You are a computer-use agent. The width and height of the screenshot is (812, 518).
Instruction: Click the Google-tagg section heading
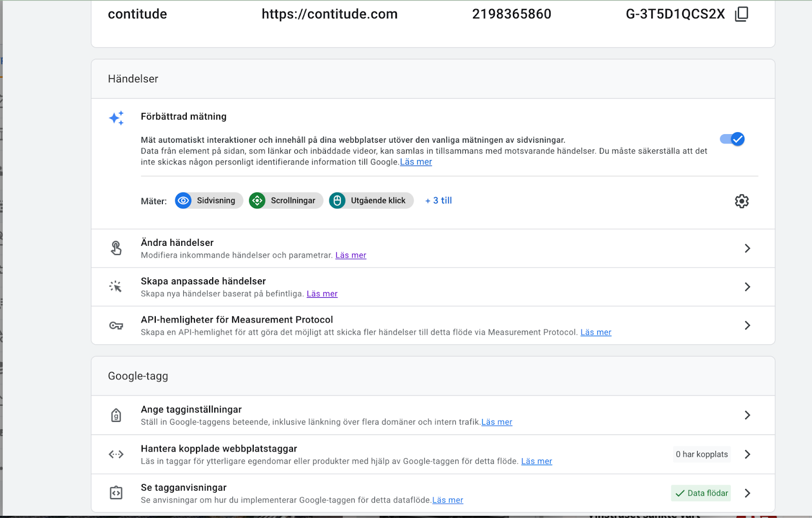pos(138,376)
